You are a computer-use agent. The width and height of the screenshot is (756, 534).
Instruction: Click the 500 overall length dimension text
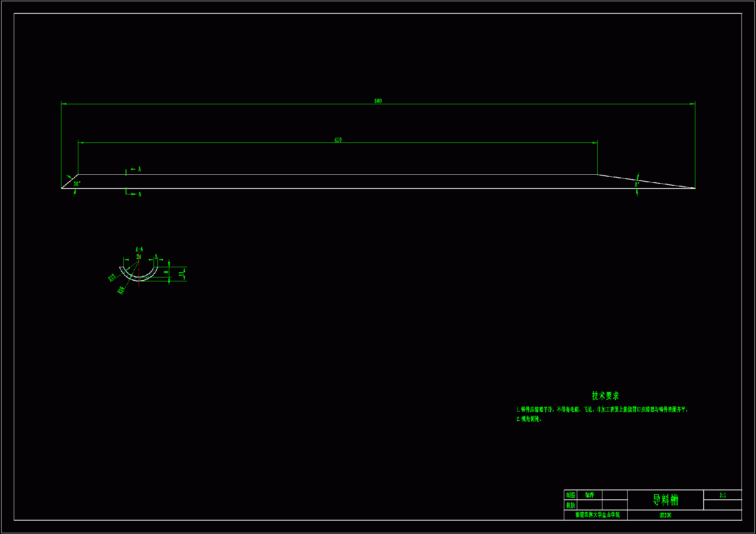coord(378,101)
